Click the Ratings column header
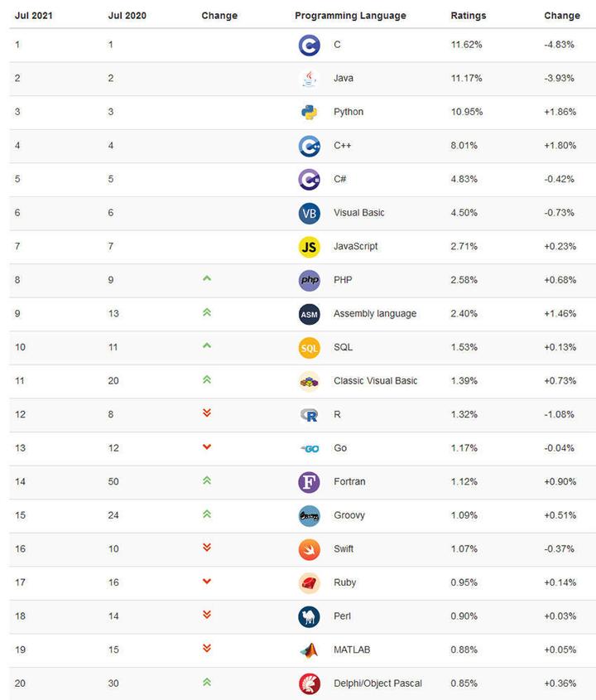Image resolution: width=596 pixels, height=700 pixels. coord(468,16)
